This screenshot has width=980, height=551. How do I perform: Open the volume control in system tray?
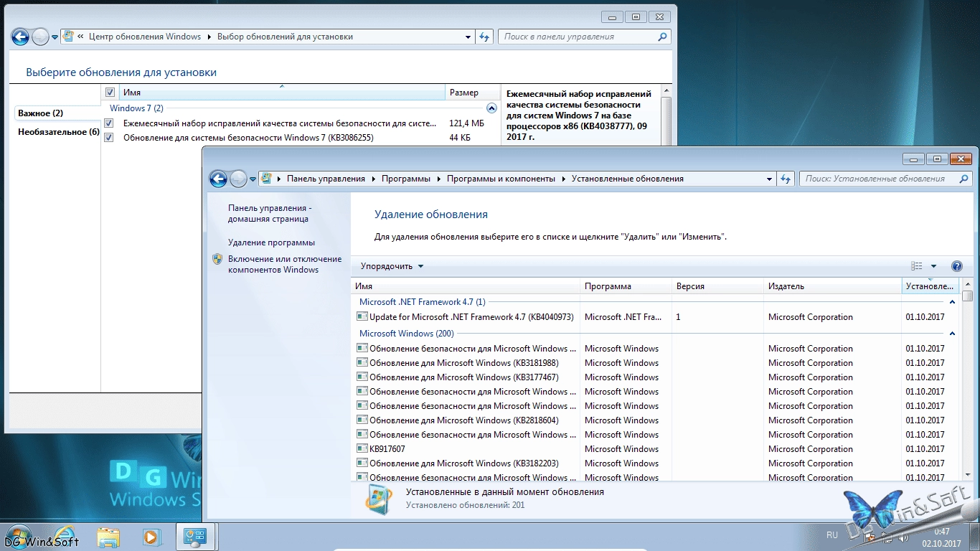click(904, 537)
